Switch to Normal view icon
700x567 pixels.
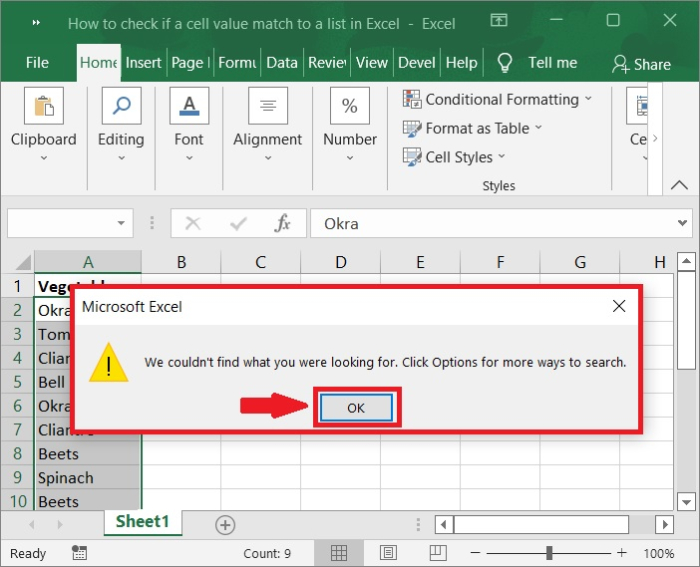[x=339, y=553]
